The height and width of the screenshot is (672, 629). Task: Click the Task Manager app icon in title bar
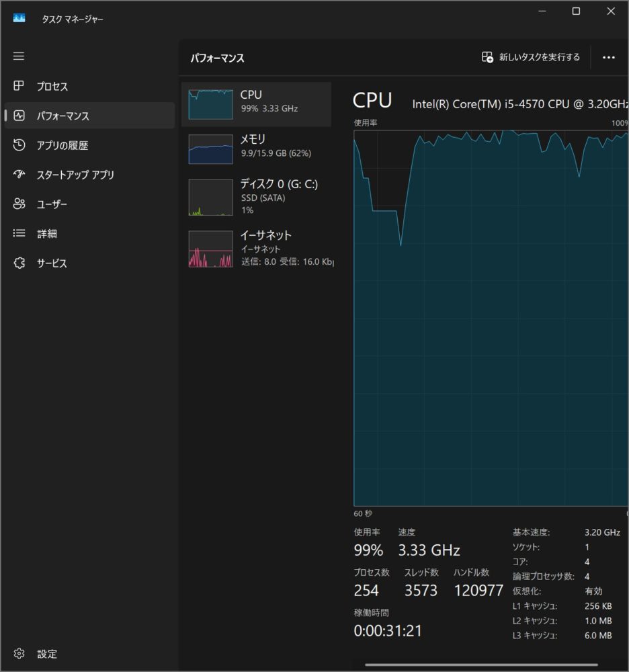tap(19, 18)
